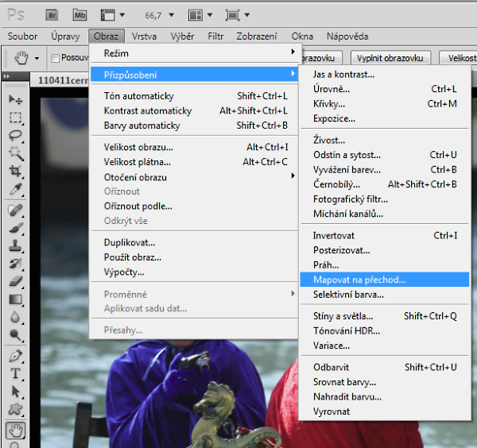Select the Clone Stamp tool

(15, 245)
